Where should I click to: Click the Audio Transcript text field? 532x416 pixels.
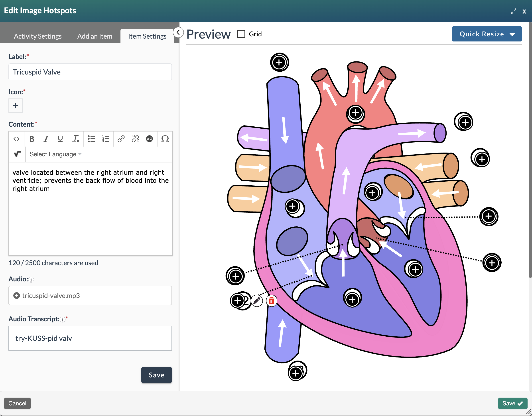point(90,338)
